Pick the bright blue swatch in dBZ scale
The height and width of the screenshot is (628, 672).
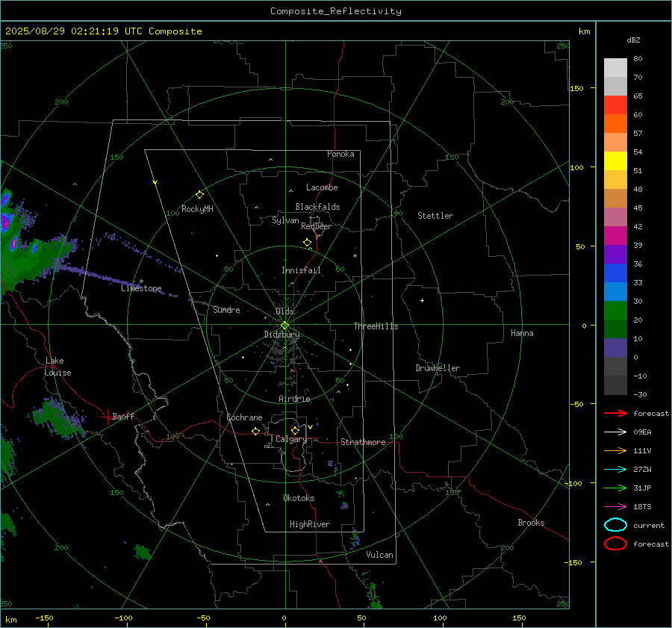click(x=615, y=273)
